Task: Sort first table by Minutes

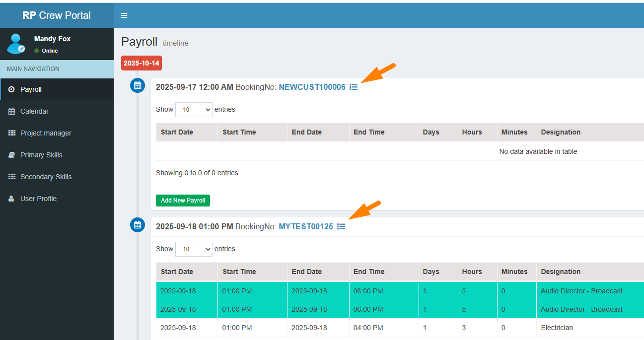Action: point(517,132)
